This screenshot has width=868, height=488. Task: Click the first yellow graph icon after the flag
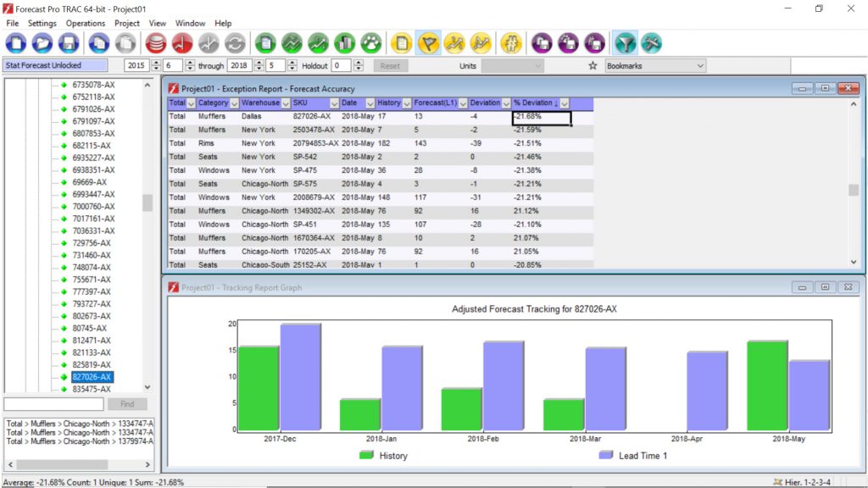coord(454,43)
